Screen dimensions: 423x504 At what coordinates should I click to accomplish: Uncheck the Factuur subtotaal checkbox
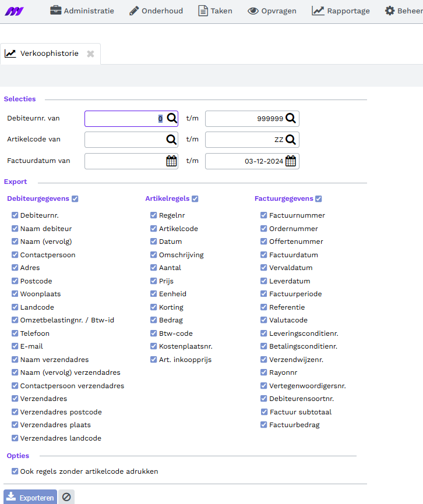coord(265,411)
